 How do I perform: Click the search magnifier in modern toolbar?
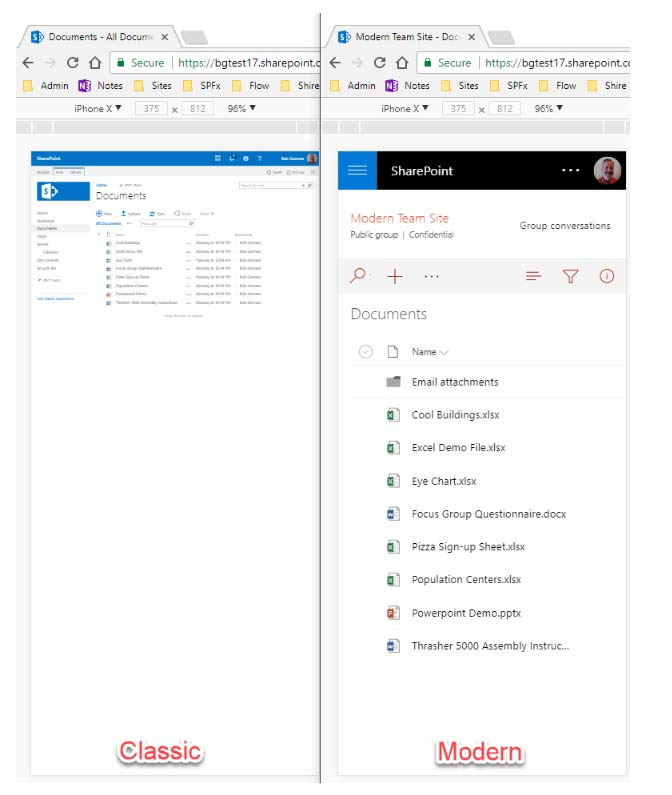(x=358, y=276)
